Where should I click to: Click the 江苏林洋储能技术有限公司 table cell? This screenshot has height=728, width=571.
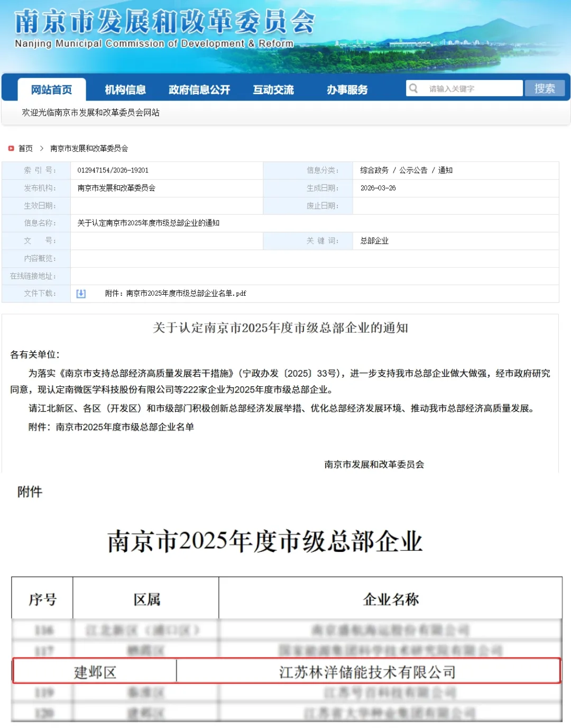(367, 672)
